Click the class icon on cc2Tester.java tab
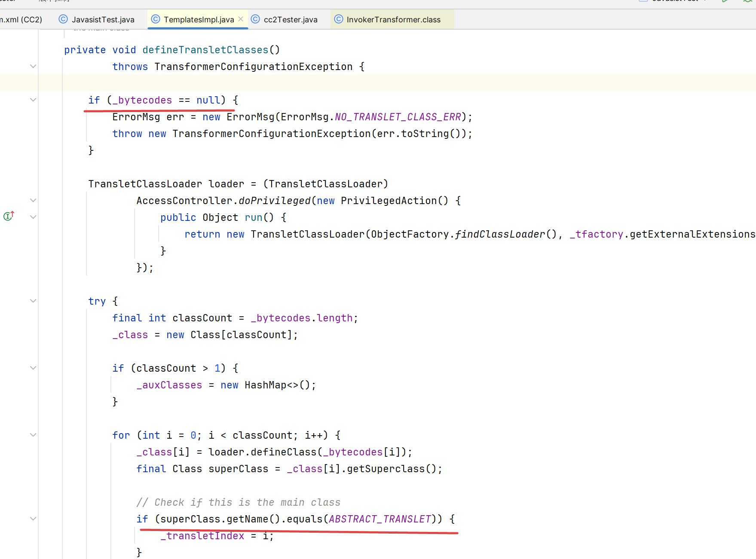 (x=255, y=19)
